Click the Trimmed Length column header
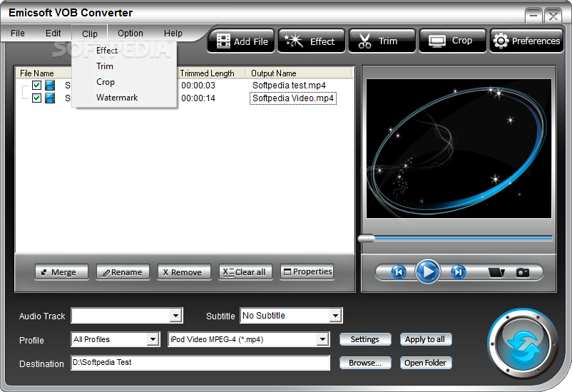Viewport: 572px width, 392px height. pos(208,73)
